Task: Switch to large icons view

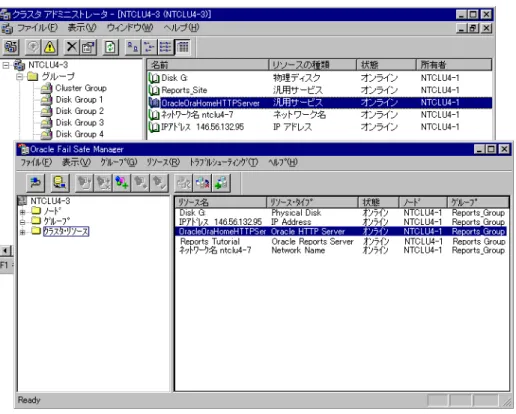Action: (x=133, y=47)
